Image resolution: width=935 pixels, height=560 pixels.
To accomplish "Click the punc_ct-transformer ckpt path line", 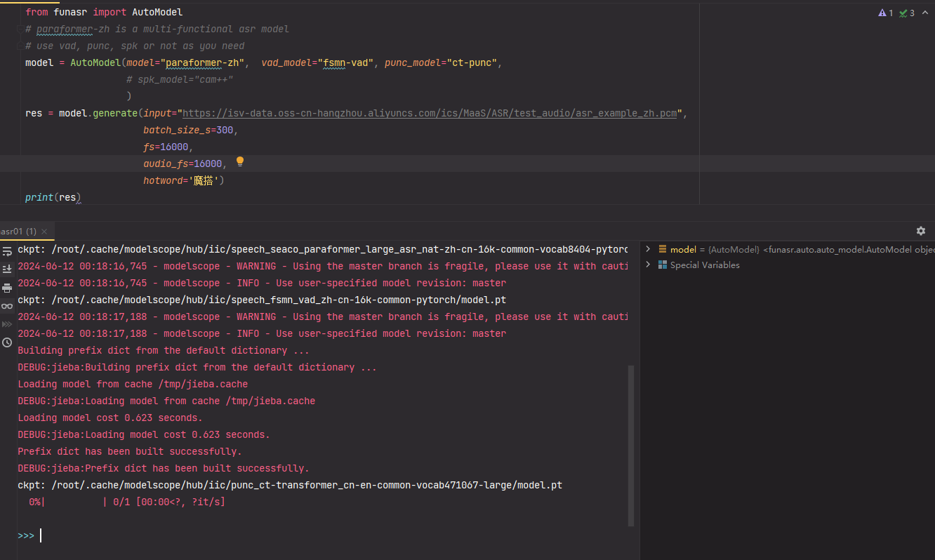I will [x=290, y=485].
